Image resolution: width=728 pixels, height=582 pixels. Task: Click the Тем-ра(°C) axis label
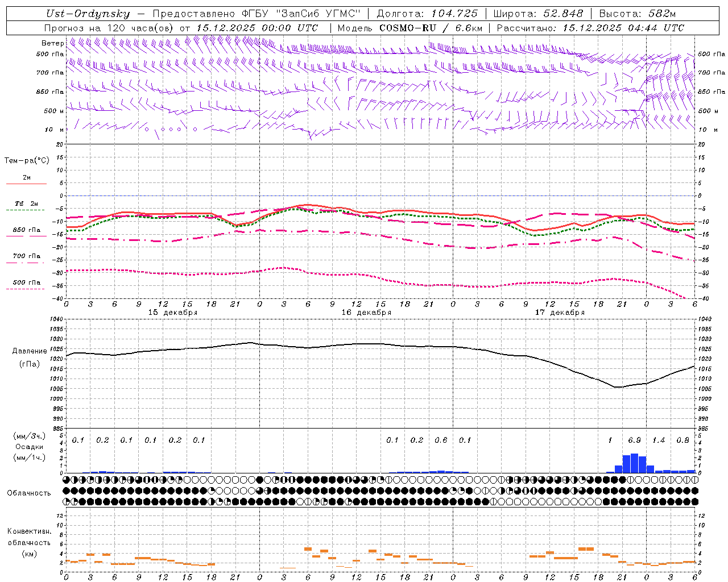pyautogui.click(x=27, y=161)
